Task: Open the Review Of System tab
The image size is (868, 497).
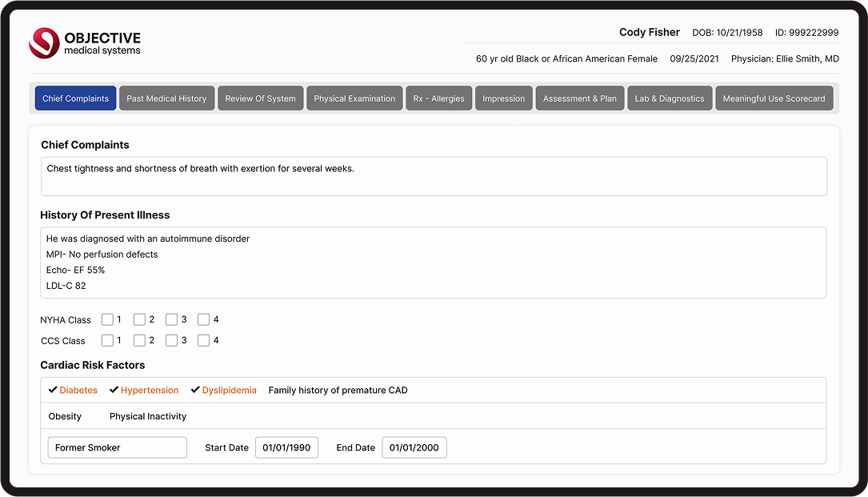Action: [x=260, y=98]
